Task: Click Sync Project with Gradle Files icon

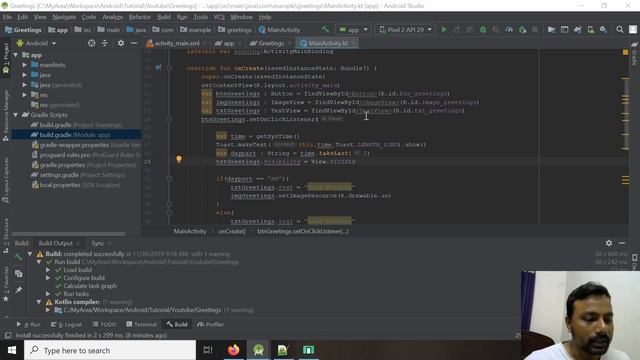Action: pyautogui.click(x=577, y=30)
